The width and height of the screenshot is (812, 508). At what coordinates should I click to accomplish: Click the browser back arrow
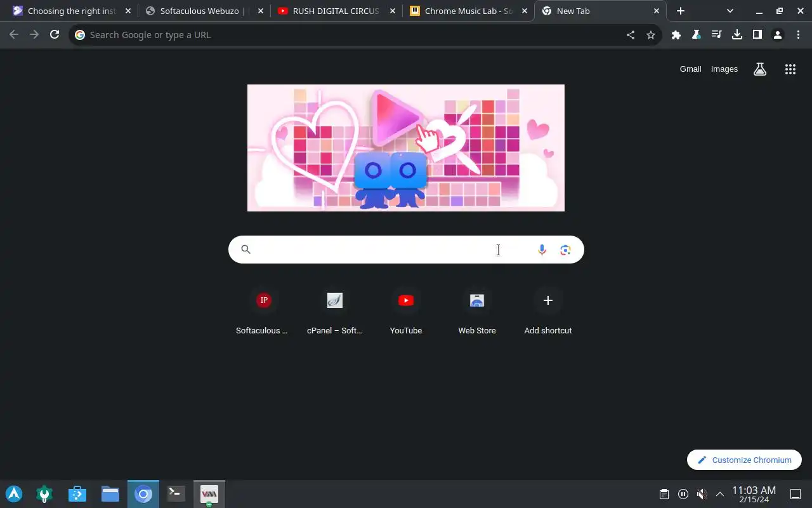14,35
